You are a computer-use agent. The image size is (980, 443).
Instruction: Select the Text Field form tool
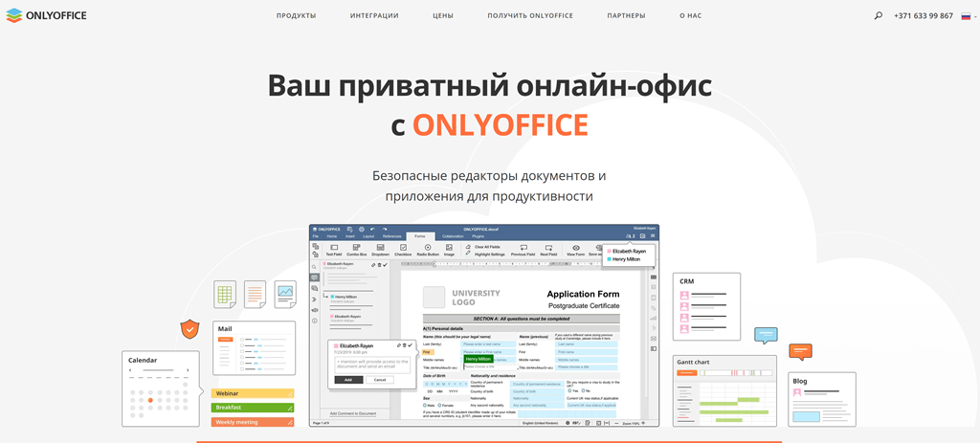tap(334, 251)
